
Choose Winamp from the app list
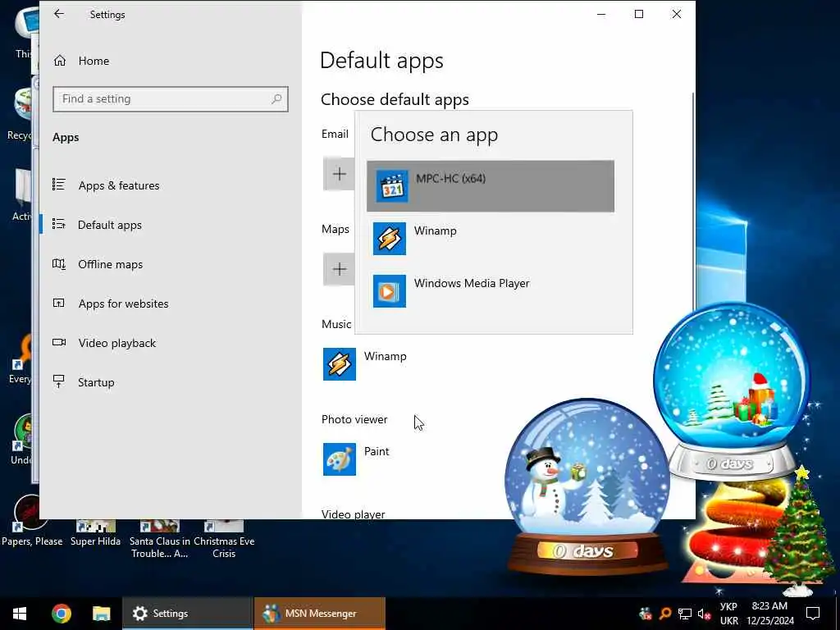click(x=491, y=239)
